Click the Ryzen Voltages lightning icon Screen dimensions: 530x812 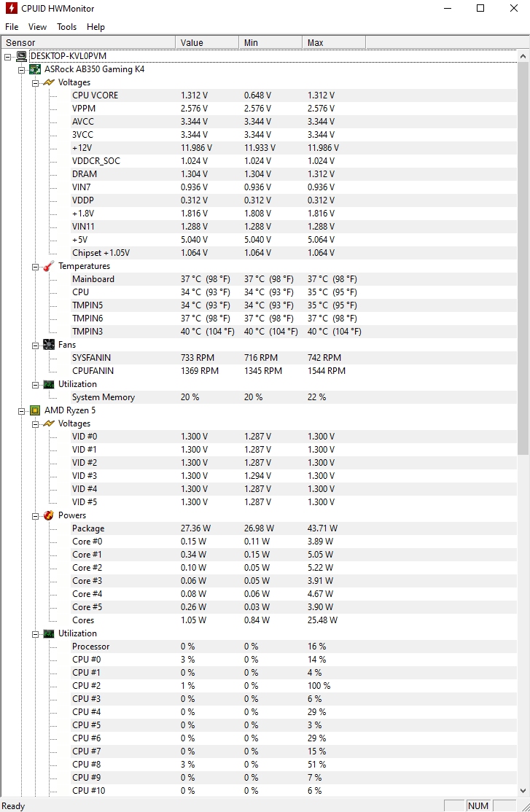coord(49,423)
